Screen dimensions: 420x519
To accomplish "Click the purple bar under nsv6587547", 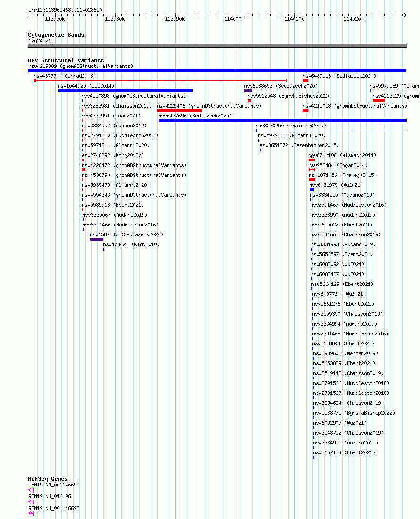I will [96, 239].
